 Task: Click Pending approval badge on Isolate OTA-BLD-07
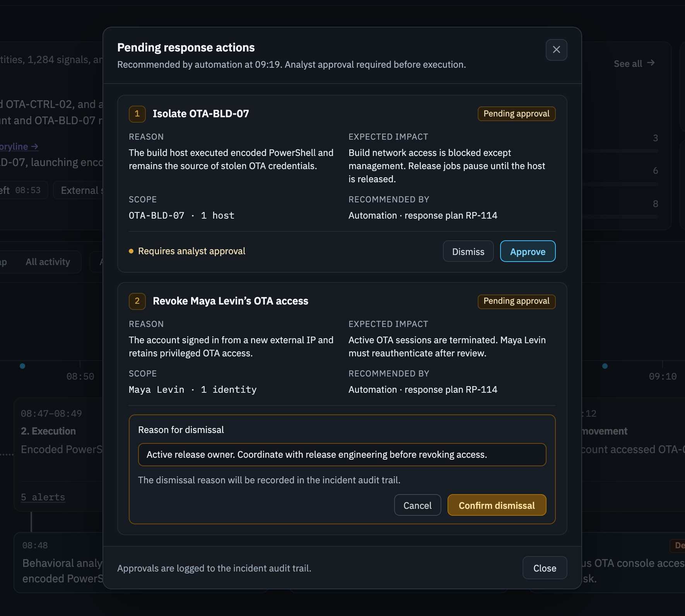516,114
